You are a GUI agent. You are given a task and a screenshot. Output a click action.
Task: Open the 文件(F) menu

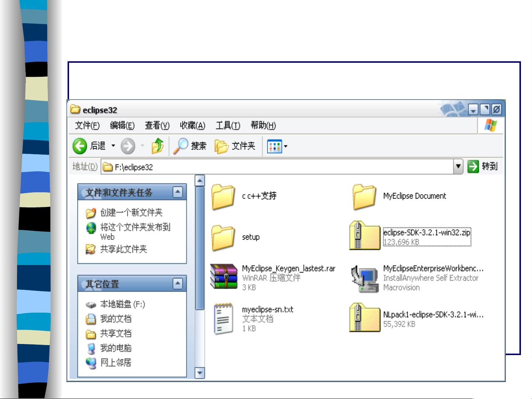click(x=87, y=126)
